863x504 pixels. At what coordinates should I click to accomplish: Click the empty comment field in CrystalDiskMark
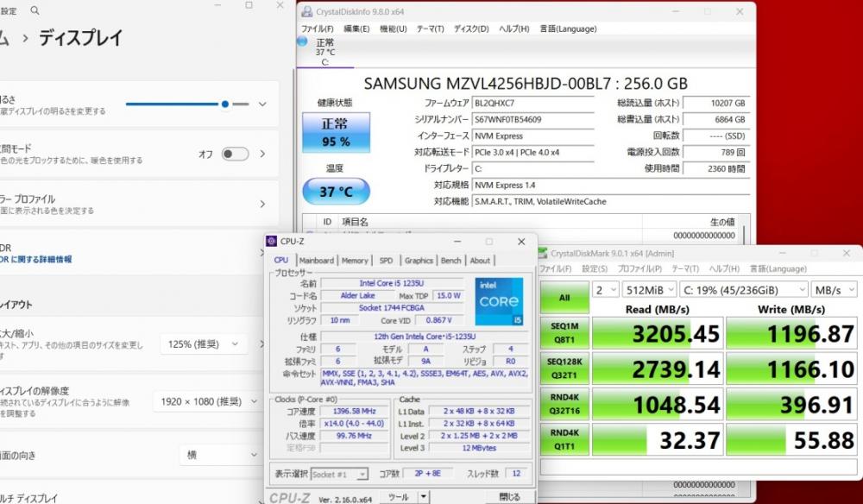click(x=698, y=467)
